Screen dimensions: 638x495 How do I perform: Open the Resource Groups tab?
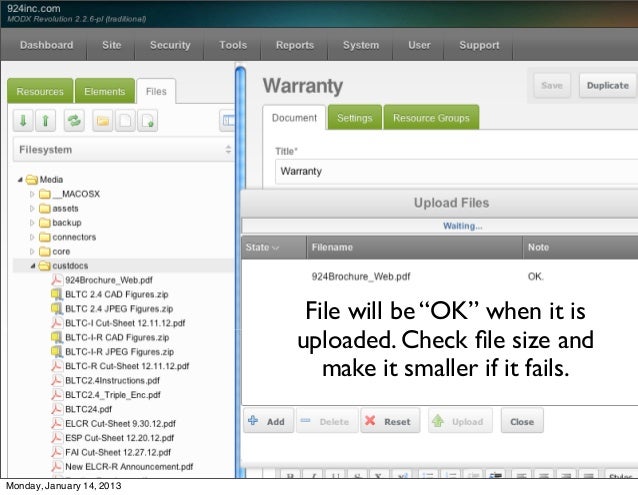[x=431, y=118]
